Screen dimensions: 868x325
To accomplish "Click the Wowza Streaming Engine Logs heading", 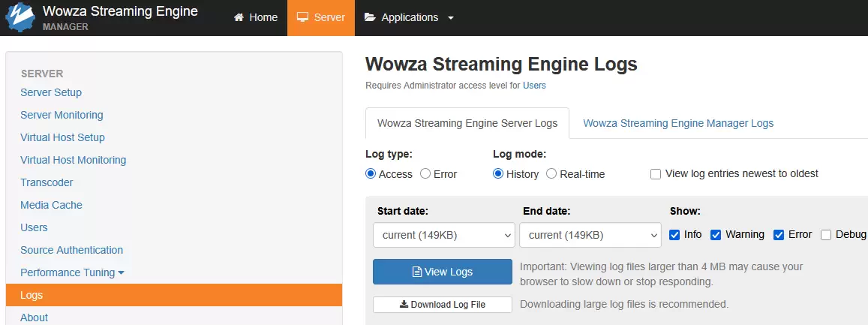I will click(502, 65).
